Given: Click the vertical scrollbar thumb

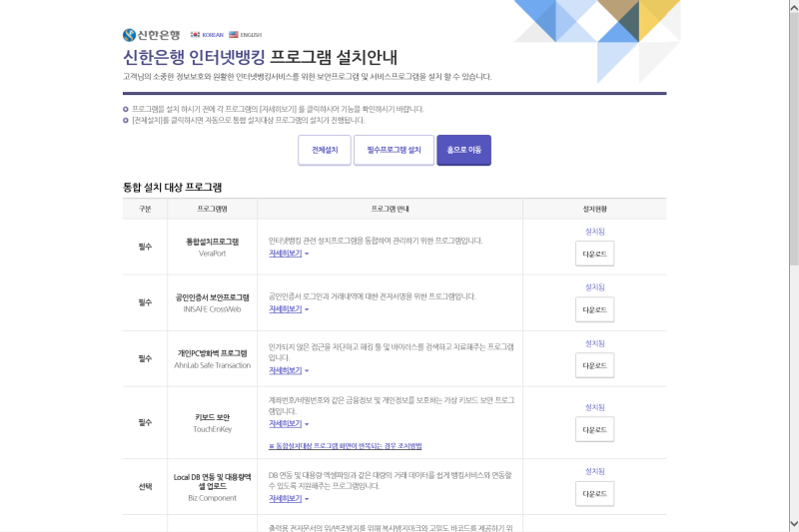Looking at the screenshot, I should (x=794, y=139).
